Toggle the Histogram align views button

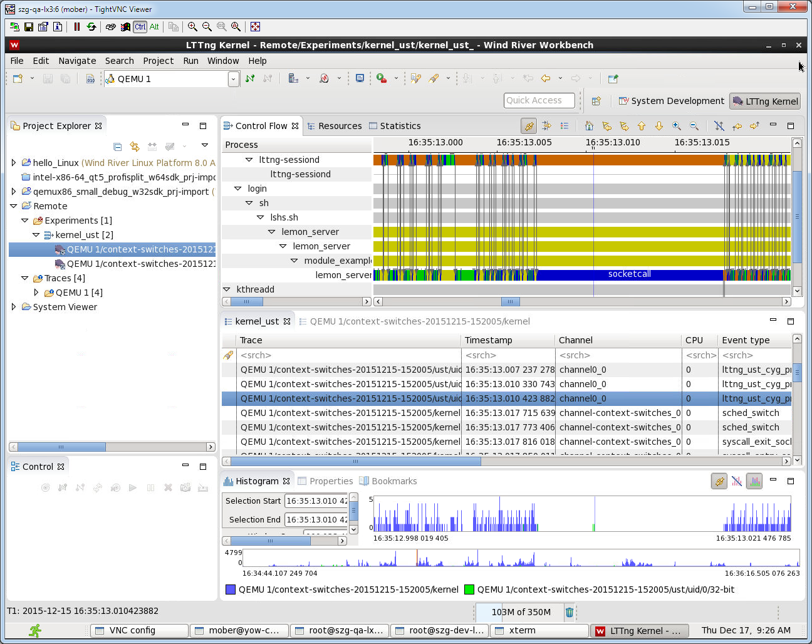point(719,481)
